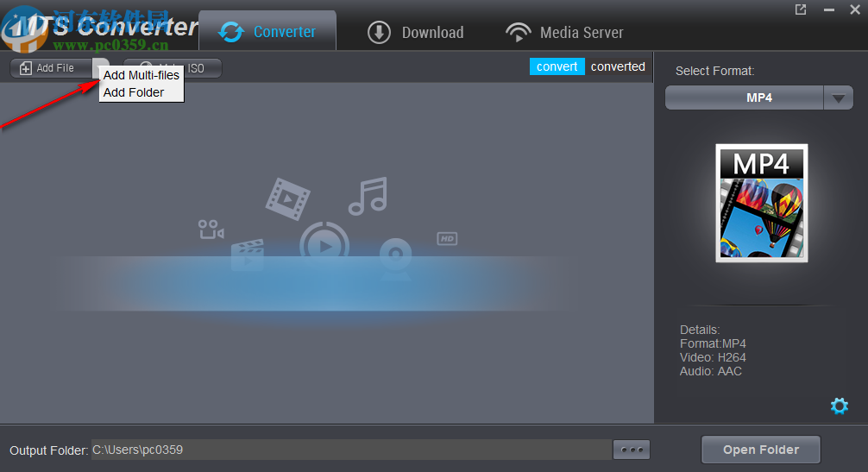Viewport: 868px width, 472px height.
Task: Click the Add File button
Action: 51,68
